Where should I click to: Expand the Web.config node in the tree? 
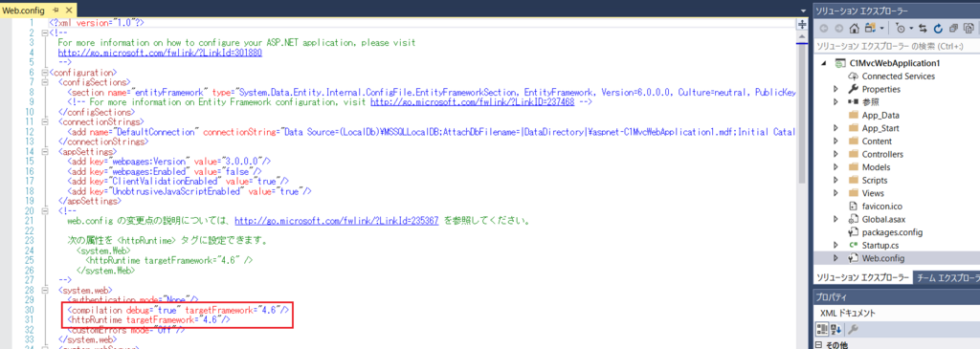click(x=835, y=258)
